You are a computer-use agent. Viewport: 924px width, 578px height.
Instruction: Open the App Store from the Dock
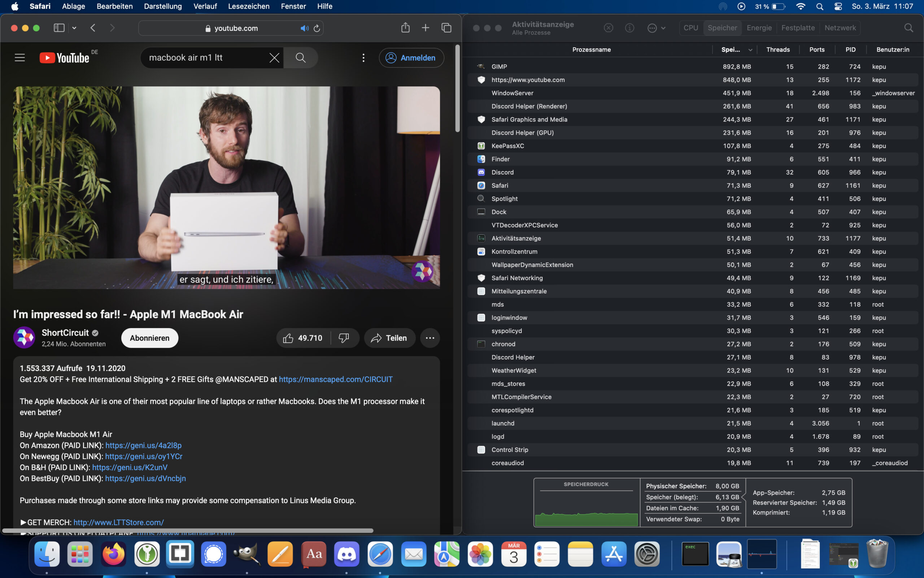(x=614, y=553)
